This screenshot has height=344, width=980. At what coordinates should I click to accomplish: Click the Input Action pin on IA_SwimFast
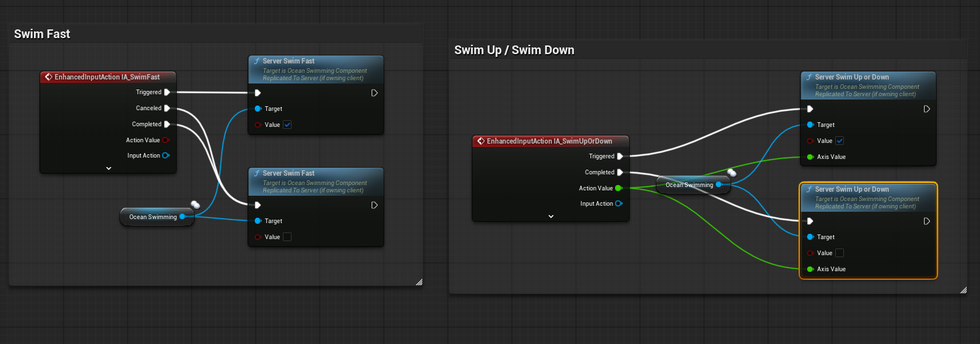(165, 156)
